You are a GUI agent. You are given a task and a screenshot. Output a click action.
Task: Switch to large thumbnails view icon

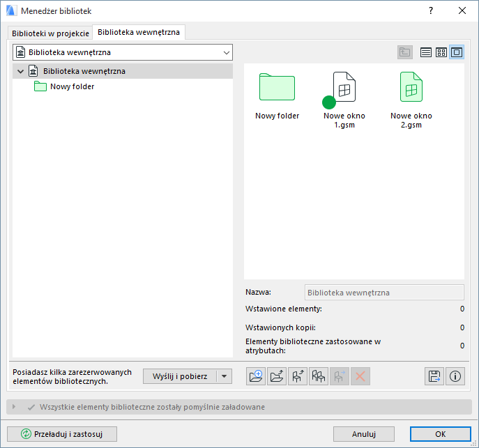[x=457, y=52]
